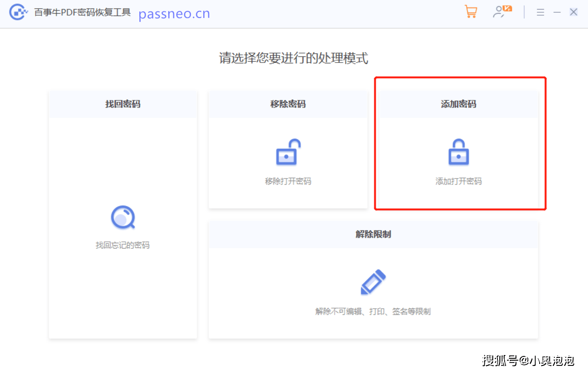This screenshot has width=588, height=373.
Task: Click the 移除打开密码 caption
Action: pyautogui.click(x=288, y=181)
